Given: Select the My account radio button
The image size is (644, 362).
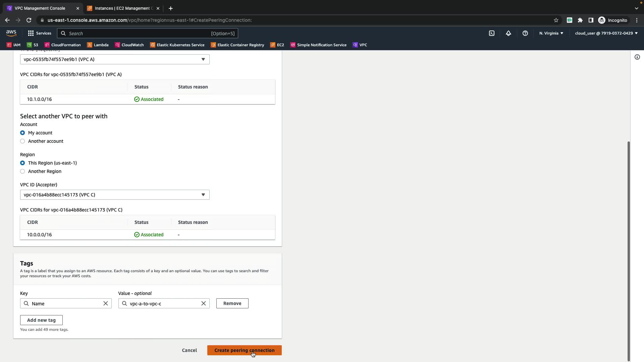Looking at the screenshot, I should [22, 133].
